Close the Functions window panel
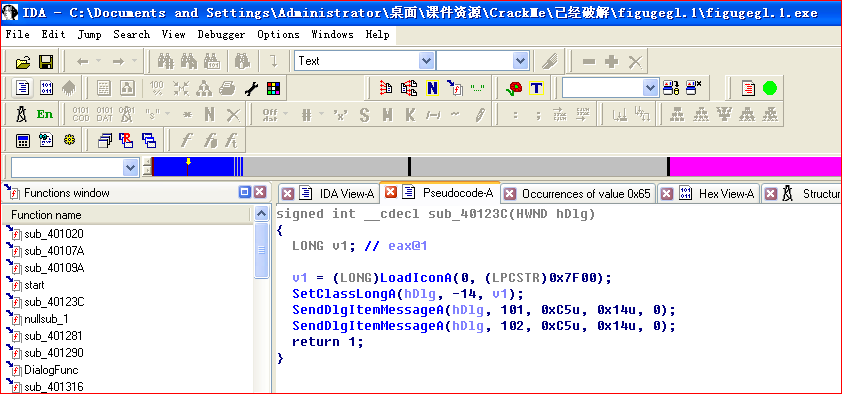This screenshot has height=394, width=842. click(260, 192)
